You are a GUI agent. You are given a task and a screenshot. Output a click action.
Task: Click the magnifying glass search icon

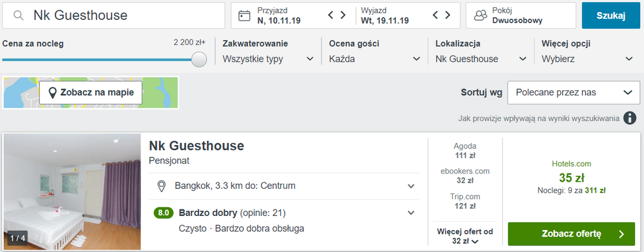coord(18,15)
